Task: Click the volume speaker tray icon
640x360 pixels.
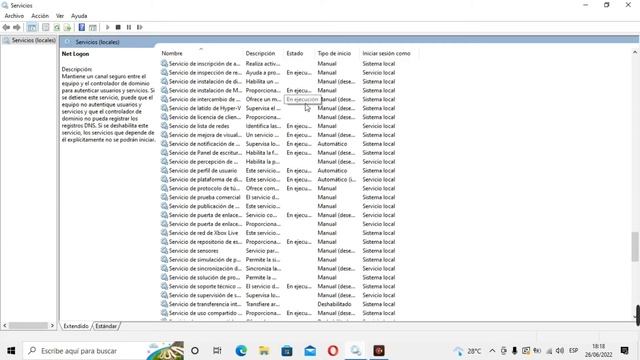Action: coord(560,351)
